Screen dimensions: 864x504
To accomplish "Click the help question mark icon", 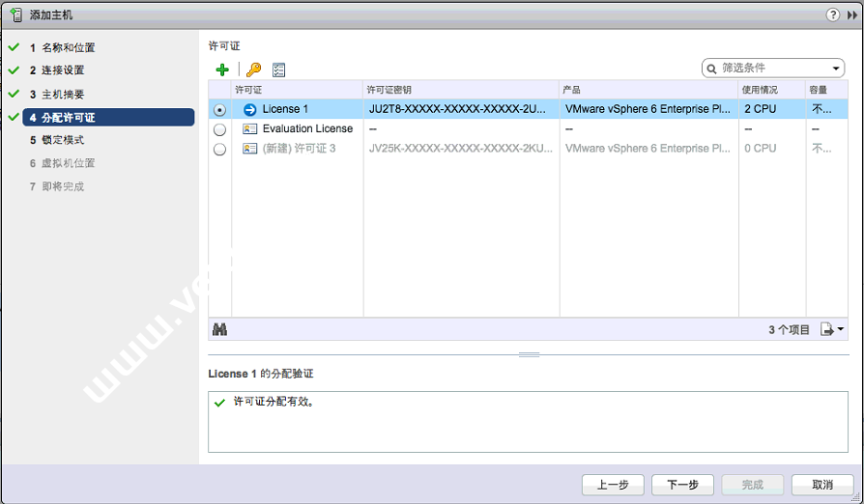I will [833, 14].
